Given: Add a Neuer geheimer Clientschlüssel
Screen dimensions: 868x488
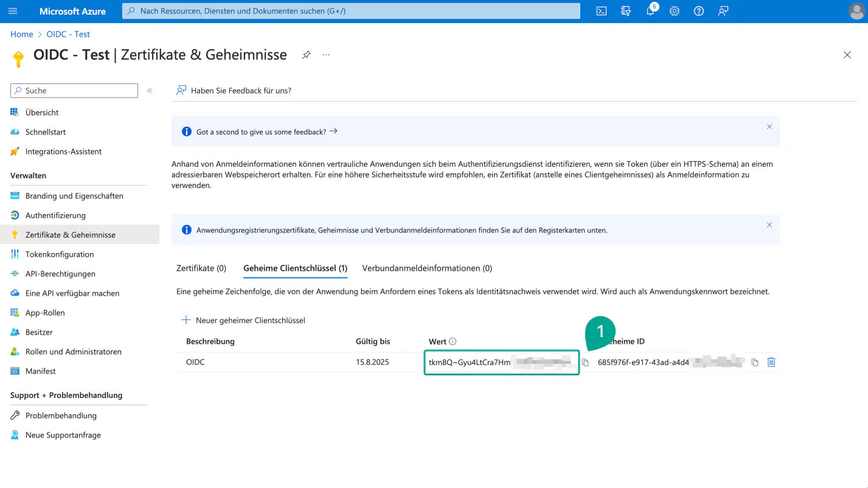Looking at the screenshot, I should pos(243,320).
